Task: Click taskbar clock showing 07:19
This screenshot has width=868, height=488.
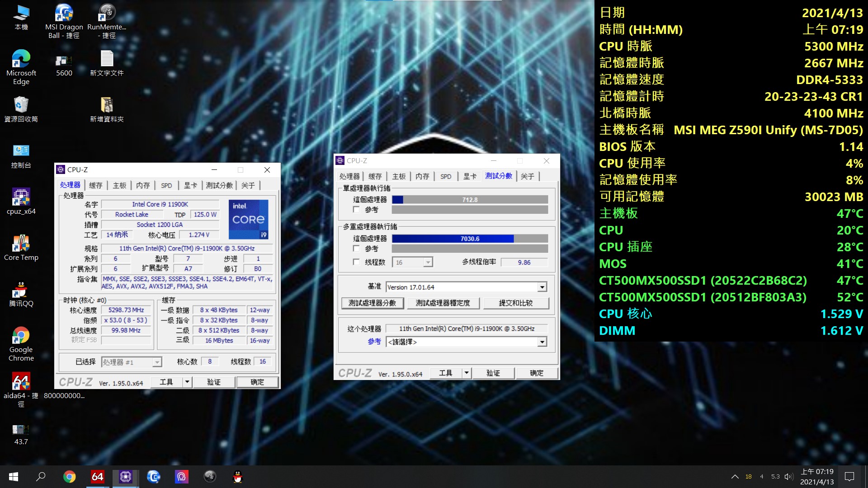Action: (817, 477)
